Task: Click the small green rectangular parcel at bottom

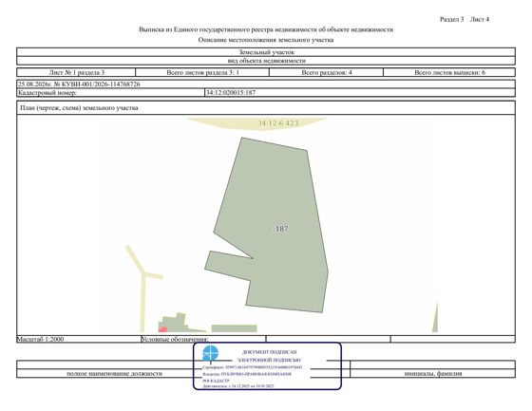Action: pos(234,328)
